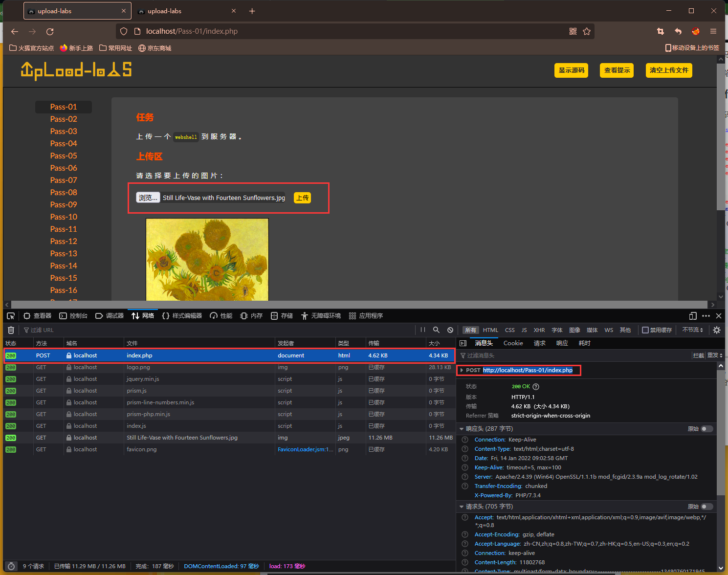Click page horizontal scrollbar
728x575 pixels.
[359, 305]
